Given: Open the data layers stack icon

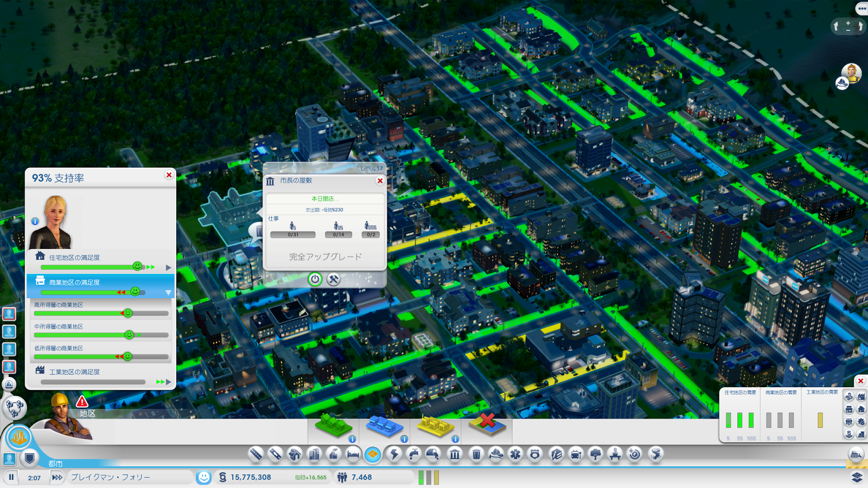Looking at the screenshot, I should [857, 477].
